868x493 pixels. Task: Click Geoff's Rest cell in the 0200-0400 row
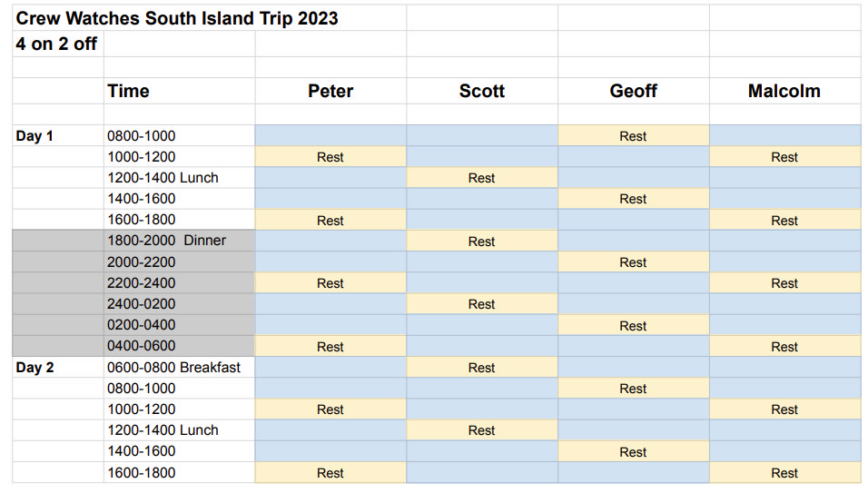pyautogui.click(x=633, y=326)
